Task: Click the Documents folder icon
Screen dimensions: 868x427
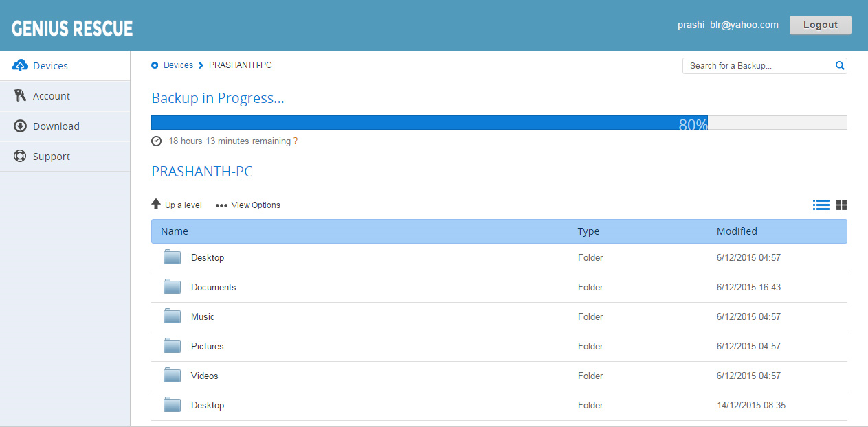Action: pos(172,287)
